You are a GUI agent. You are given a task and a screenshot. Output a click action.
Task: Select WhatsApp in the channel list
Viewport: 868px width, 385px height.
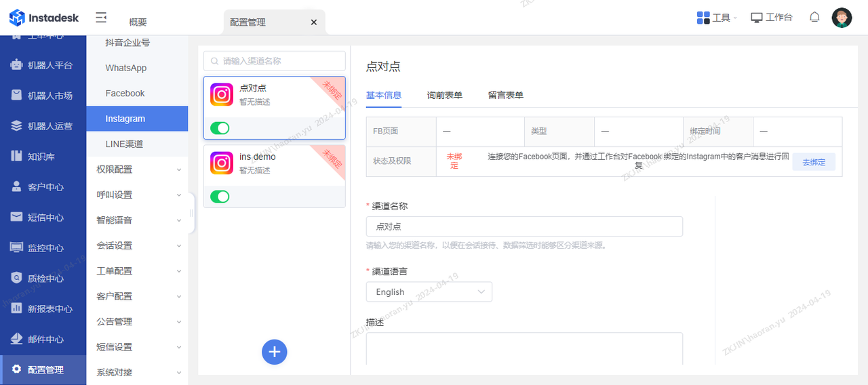pyautogui.click(x=126, y=68)
